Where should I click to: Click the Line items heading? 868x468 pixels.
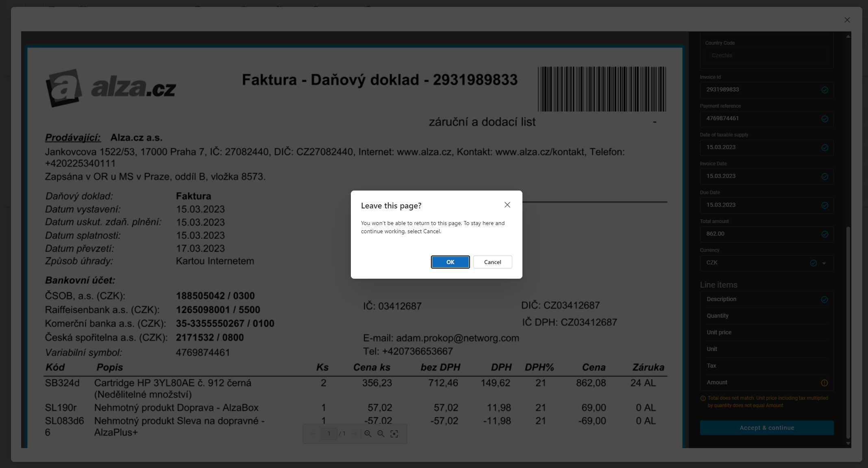coord(718,285)
